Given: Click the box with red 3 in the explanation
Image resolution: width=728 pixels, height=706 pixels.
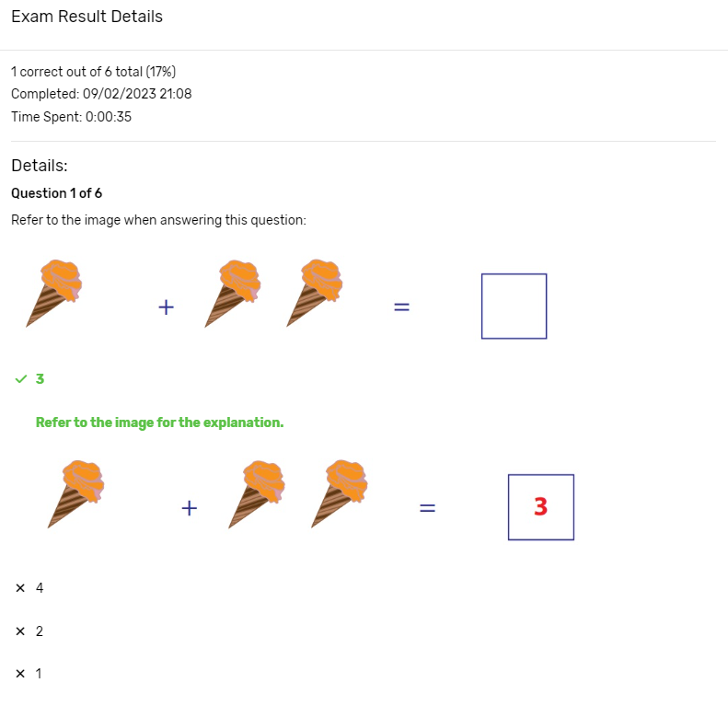Looking at the screenshot, I should (541, 507).
